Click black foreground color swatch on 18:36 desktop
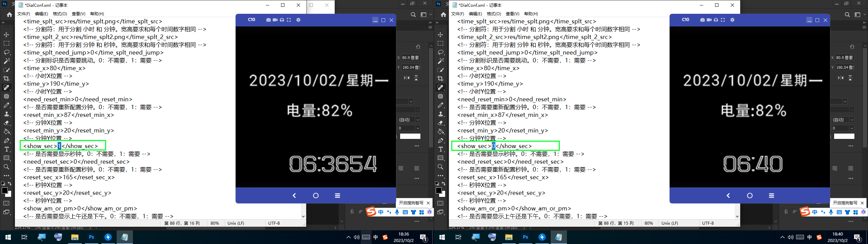 tap(5, 191)
